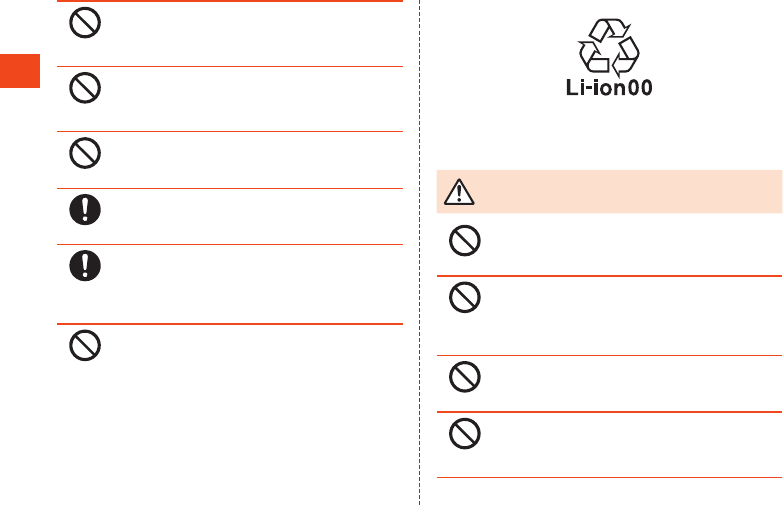Screen dimensions: 783x505
Task: Click the gray line at the right column's bottom
Action: [x=609, y=477]
